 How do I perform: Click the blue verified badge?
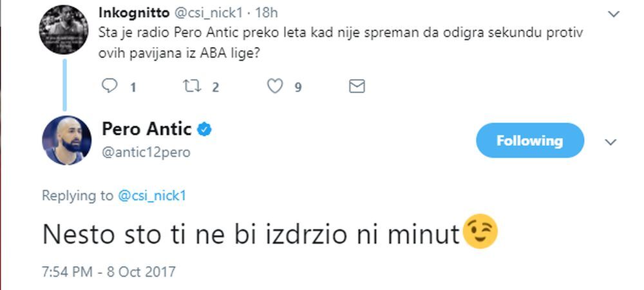tap(204, 130)
